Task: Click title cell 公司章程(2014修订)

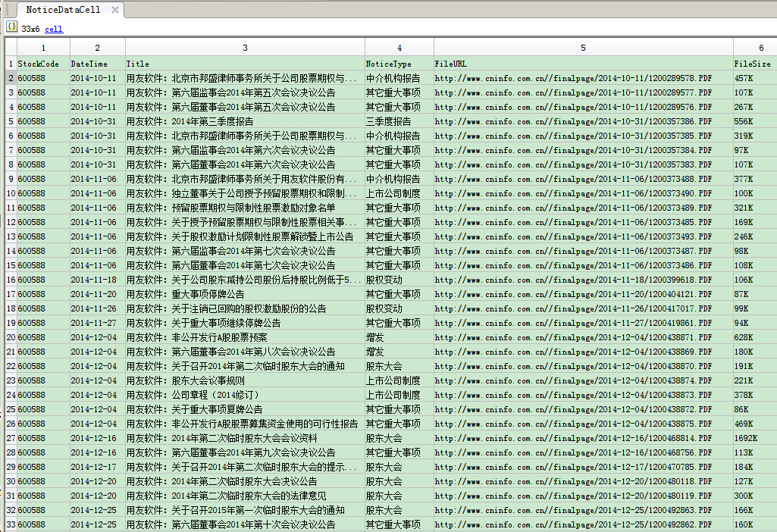Action: coord(246,395)
